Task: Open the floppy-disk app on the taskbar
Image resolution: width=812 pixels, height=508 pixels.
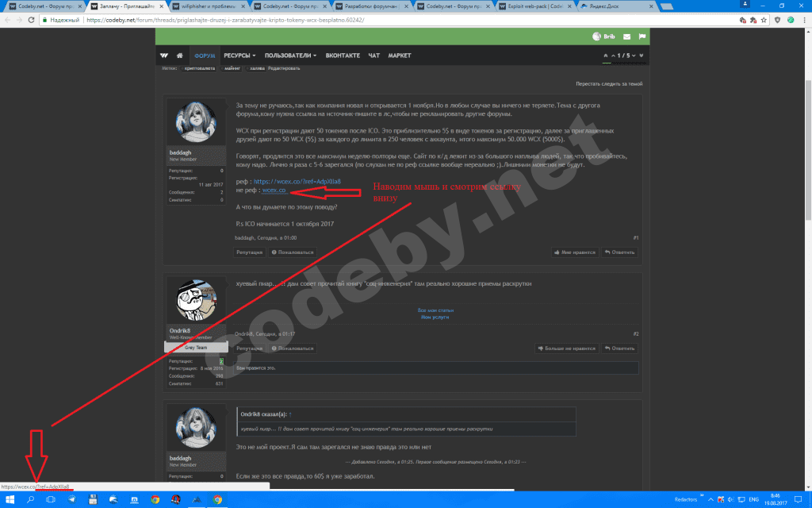Action: click(93, 500)
